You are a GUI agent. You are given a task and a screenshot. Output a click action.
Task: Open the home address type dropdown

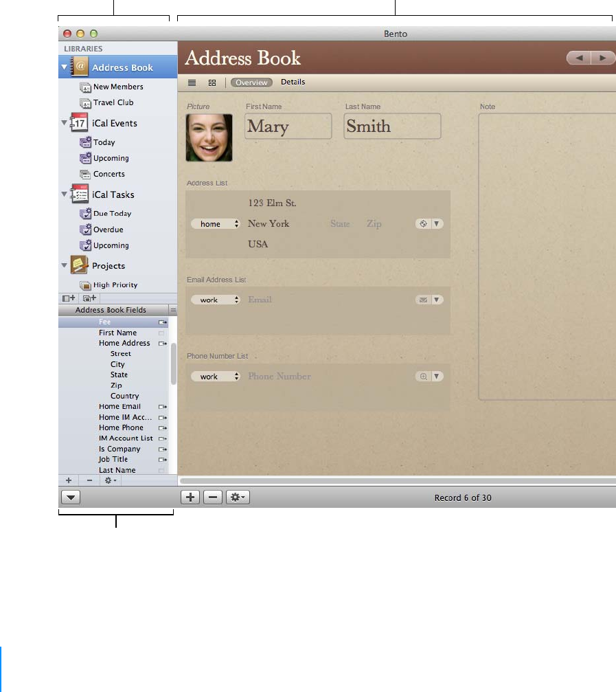coord(215,224)
